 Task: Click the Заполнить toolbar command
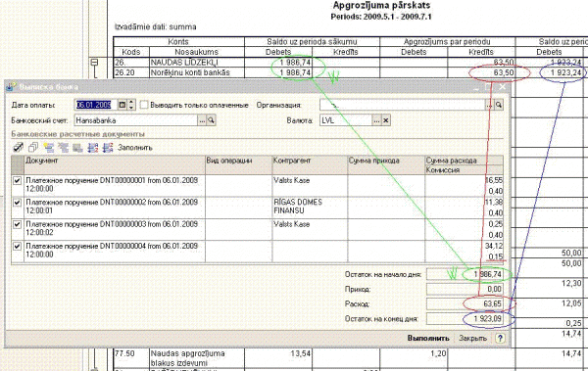(x=135, y=148)
